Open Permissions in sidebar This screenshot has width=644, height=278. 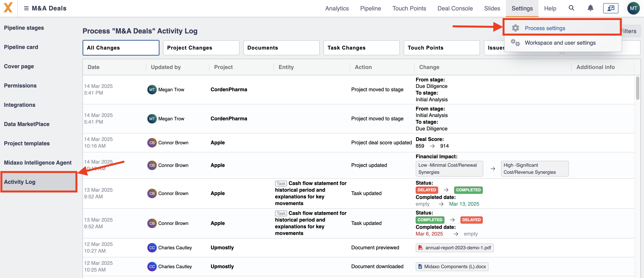coord(20,86)
